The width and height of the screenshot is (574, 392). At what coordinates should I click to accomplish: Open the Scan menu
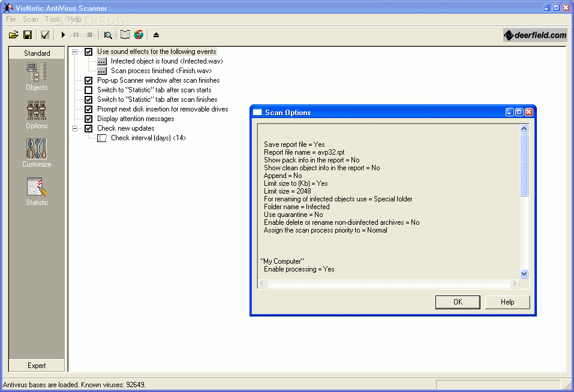pos(31,19)
